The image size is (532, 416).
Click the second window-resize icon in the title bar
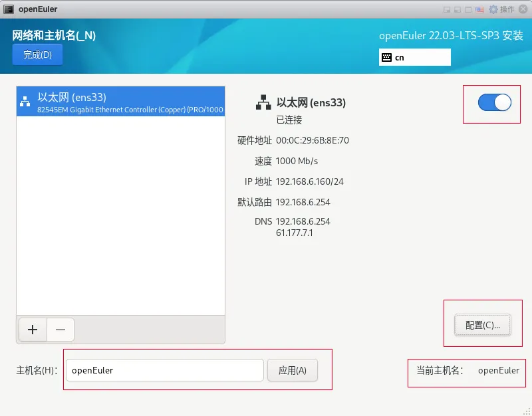tap(458, 9)
